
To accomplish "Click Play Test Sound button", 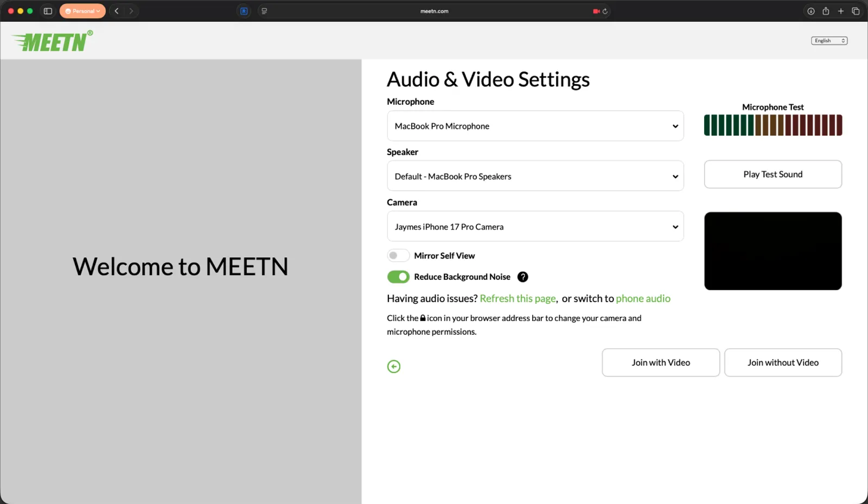I will pyautogui.click(x=773, y=174).
